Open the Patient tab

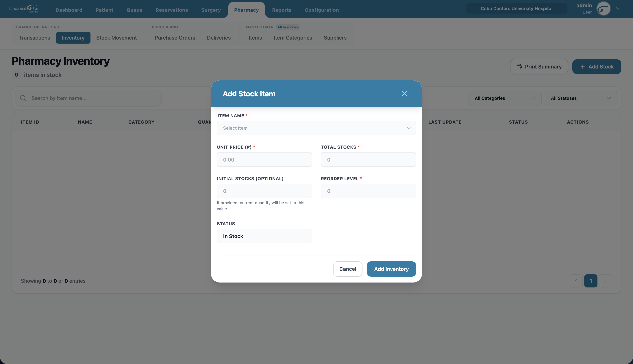pyautogui.click(x=105, y=10)
